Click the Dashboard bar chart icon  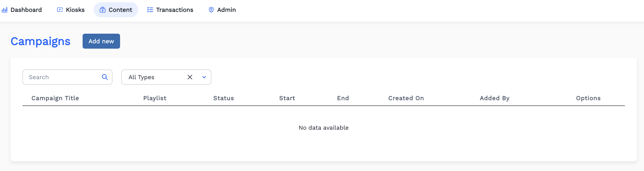click(4, 10)
